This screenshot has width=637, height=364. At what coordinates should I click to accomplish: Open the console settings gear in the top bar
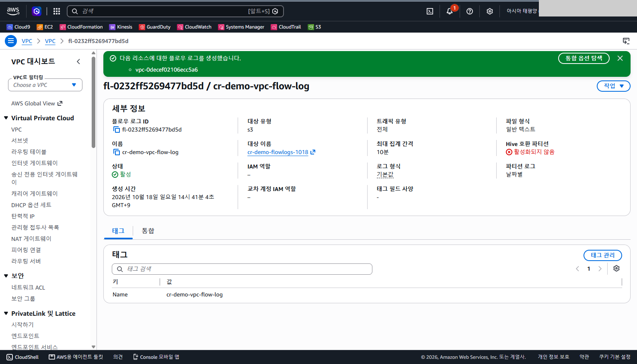pyautogui.click(x=489, y=11)
